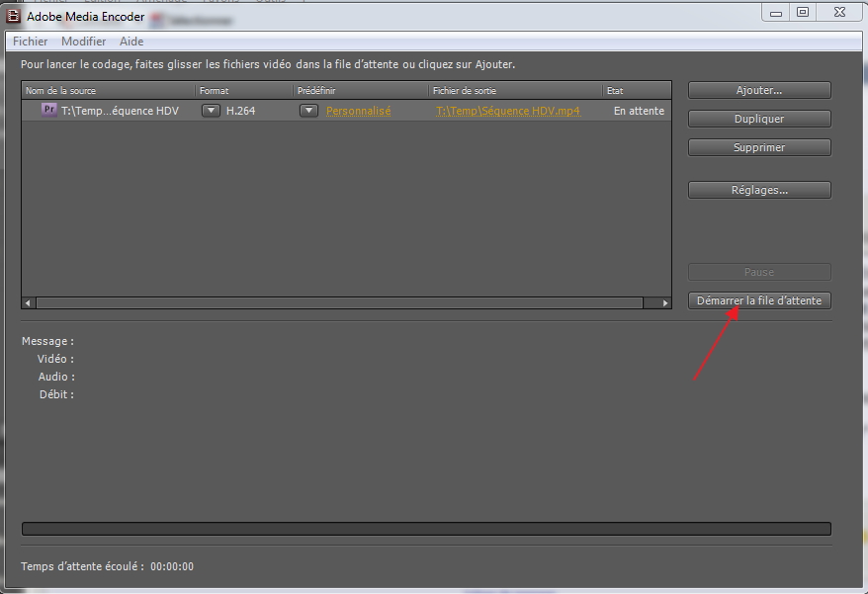This screenshot has width=868, height=594.
Task: Open output path T:\Temp\Séquence HDV.mp4
Action: tap(508, 111)
